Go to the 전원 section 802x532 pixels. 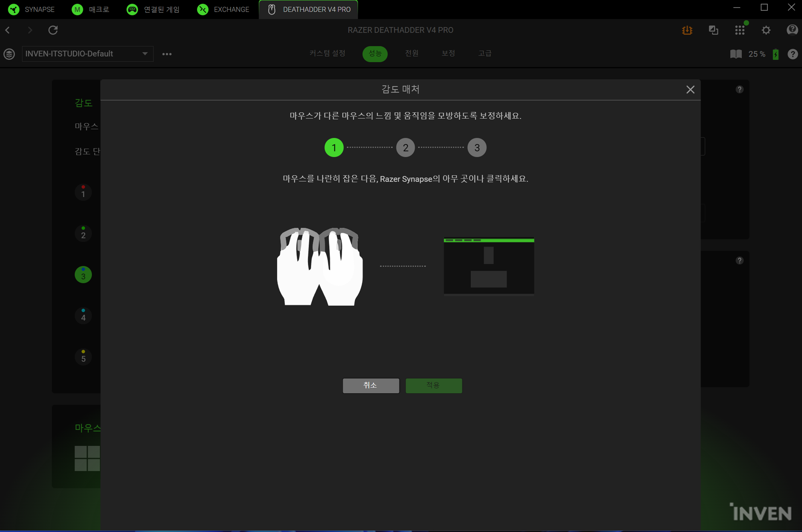click(412, 53)
